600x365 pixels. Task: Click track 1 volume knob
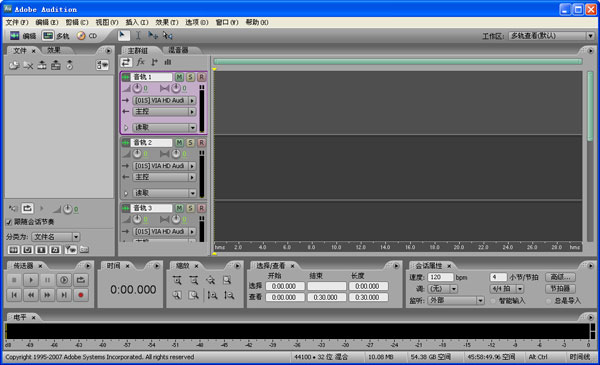137,88
